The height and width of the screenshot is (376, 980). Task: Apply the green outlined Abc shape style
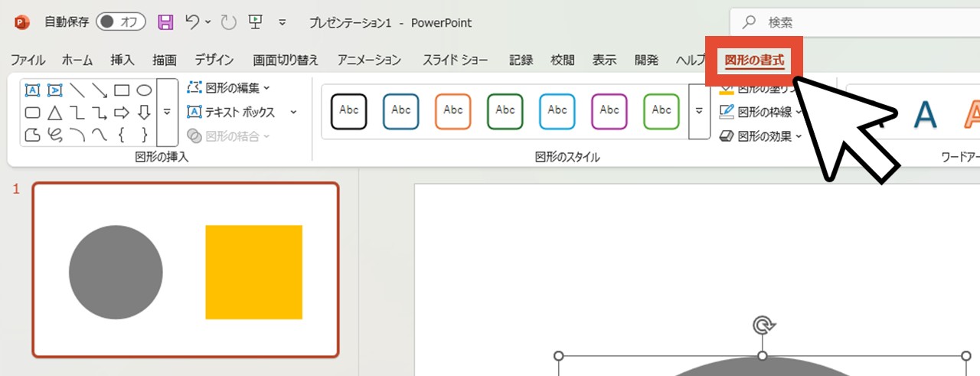tap(505, 111)
